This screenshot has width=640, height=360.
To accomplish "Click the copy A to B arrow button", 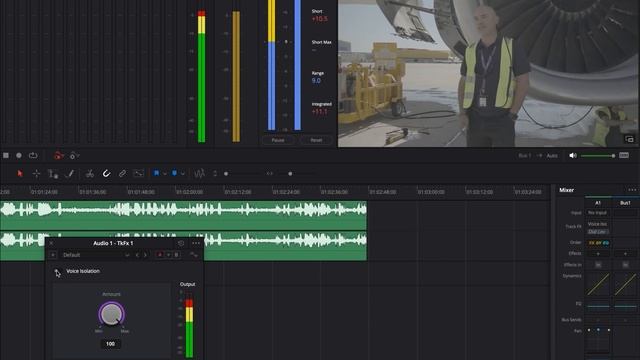I will (x=168, y=255).
